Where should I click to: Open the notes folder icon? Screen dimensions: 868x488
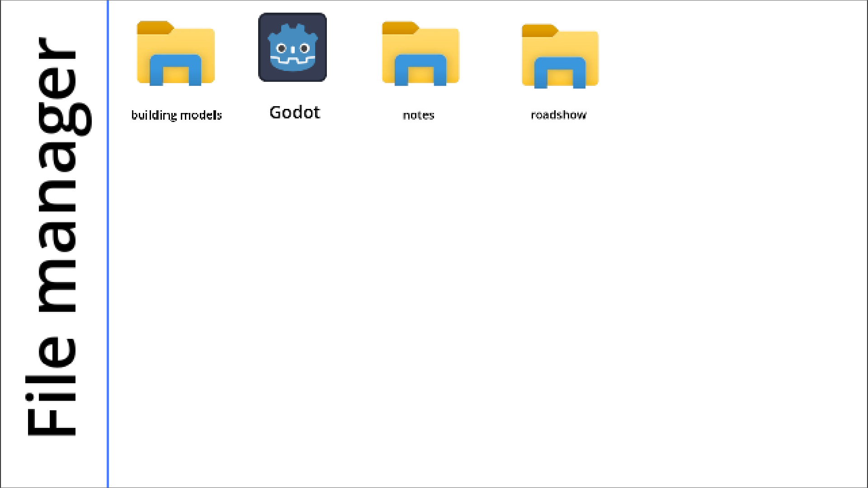click(x=420, y=53)
